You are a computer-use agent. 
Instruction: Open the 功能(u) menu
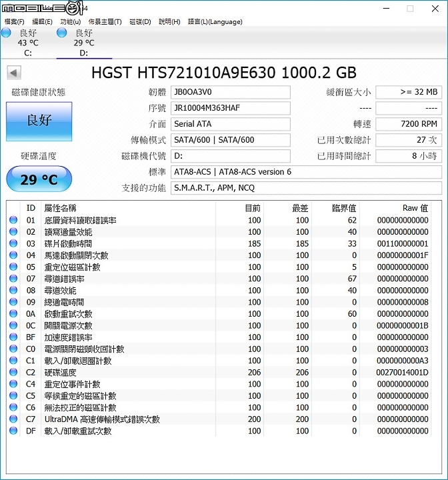coord(71,22)
